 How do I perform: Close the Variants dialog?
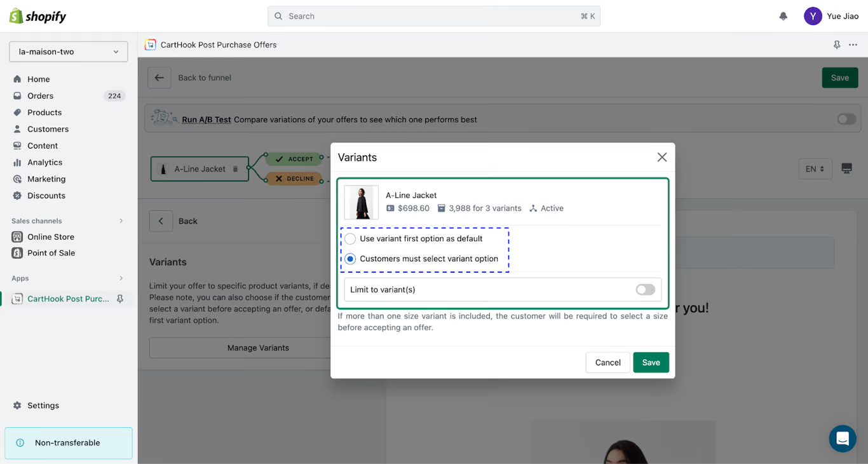pos(661,157)
